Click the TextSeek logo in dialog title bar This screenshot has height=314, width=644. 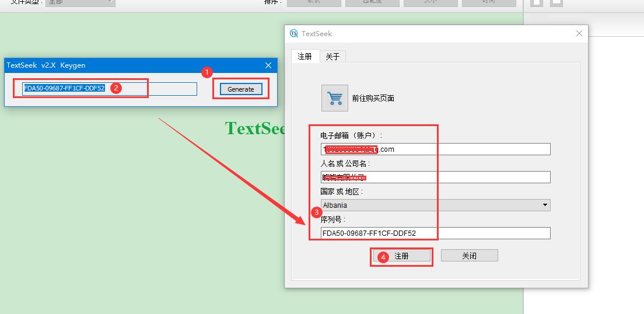[x=293, y=34]
